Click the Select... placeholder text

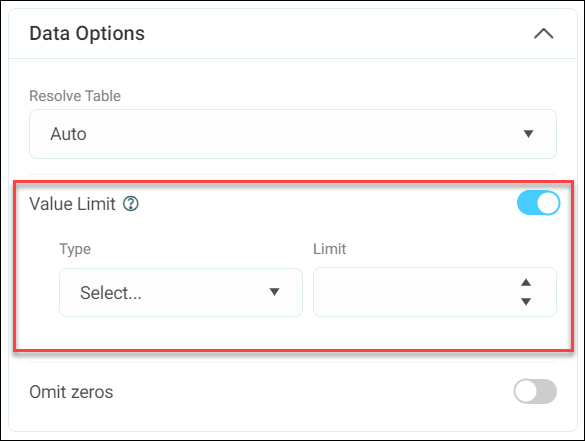[111, 293]
